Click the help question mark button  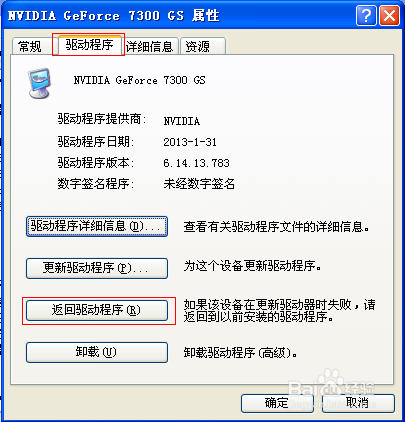click(366, 15)
